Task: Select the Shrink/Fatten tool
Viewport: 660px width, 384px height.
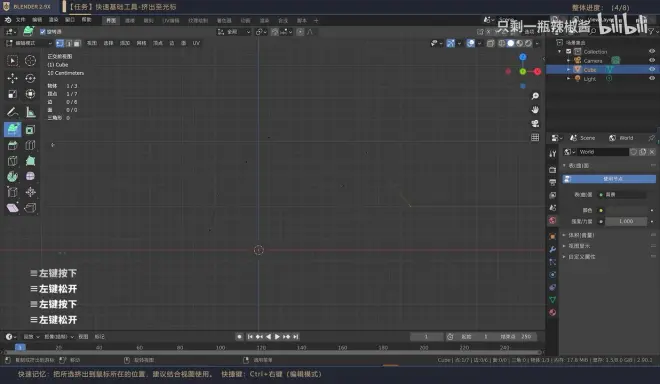Action: pos(30,192)
